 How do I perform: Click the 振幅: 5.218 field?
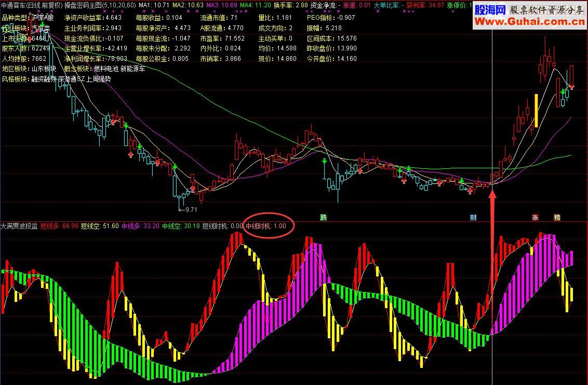324,28
